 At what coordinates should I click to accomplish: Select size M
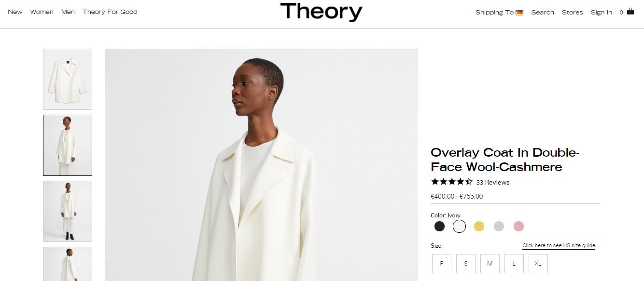490,264
